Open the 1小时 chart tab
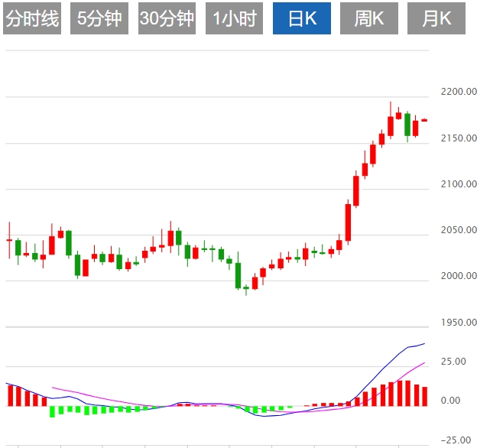Image resolution: width=477 pixels, height=448 pixels. point(234,18)
